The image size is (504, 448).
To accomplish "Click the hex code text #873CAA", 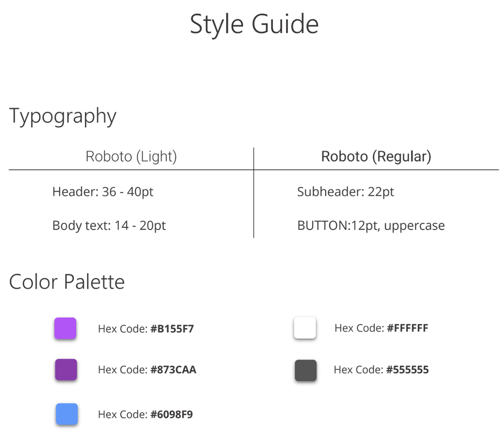I will coord(173,369).
